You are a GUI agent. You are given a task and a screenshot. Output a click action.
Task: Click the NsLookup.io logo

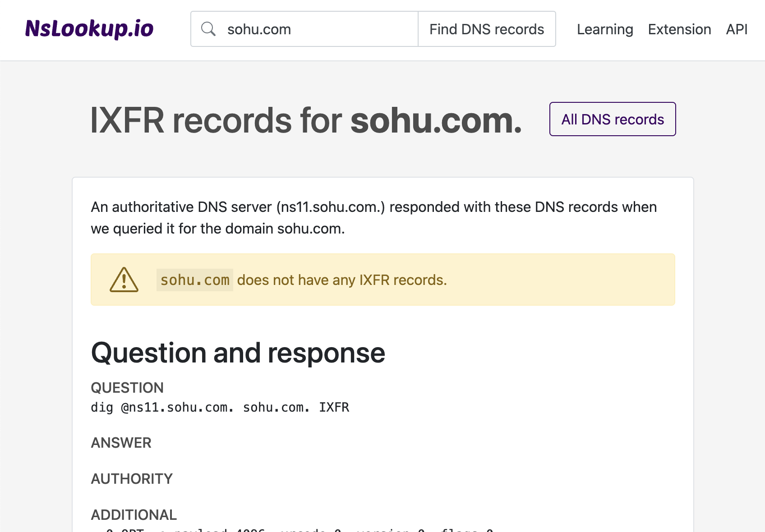(89, 28)
